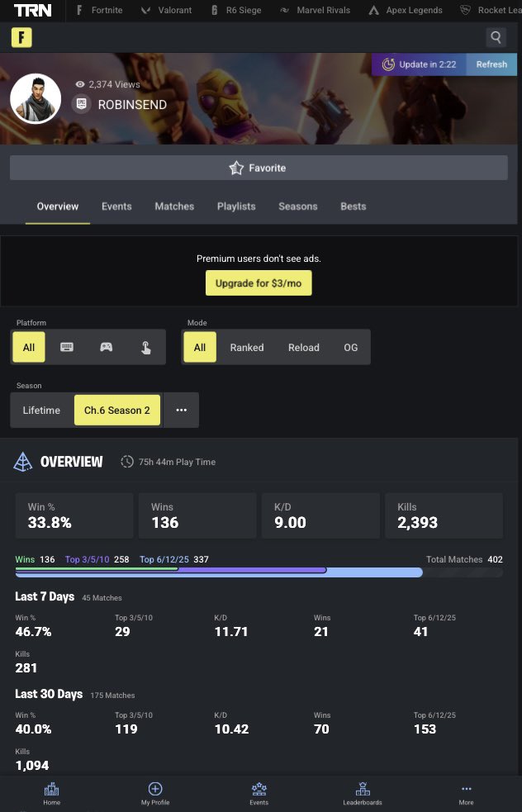522x812 pixels.
Task: Open Valorant in the top game bar
Action: tap(166, 10)
